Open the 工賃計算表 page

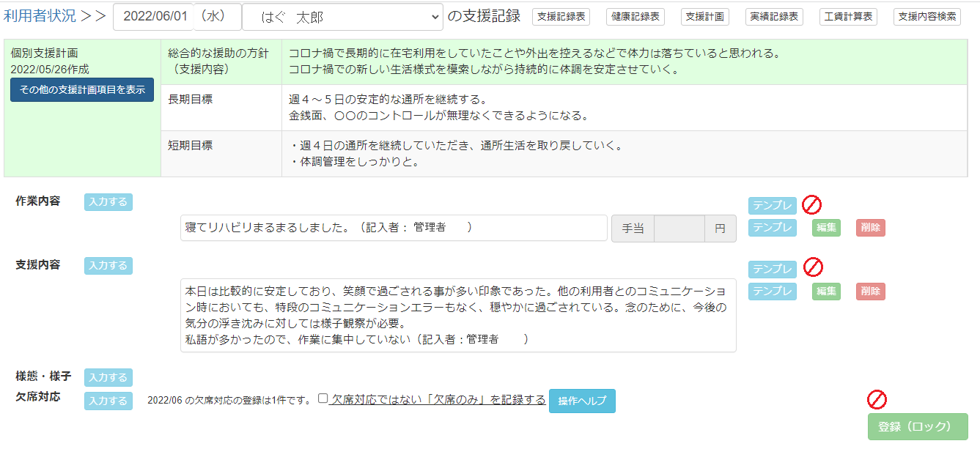click(848, 17)
